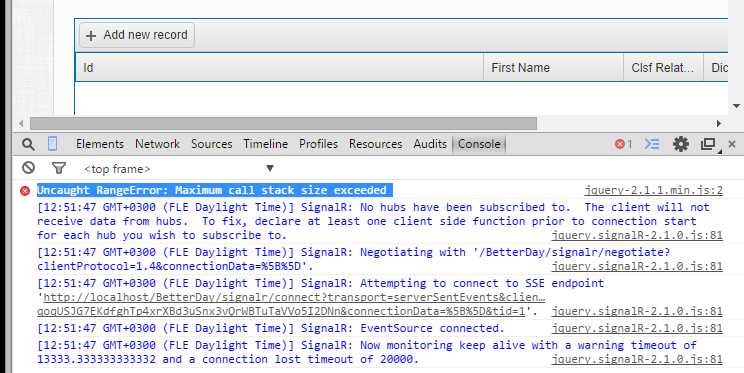Toggle the console filter funnel icon

[x=58, y=168]
